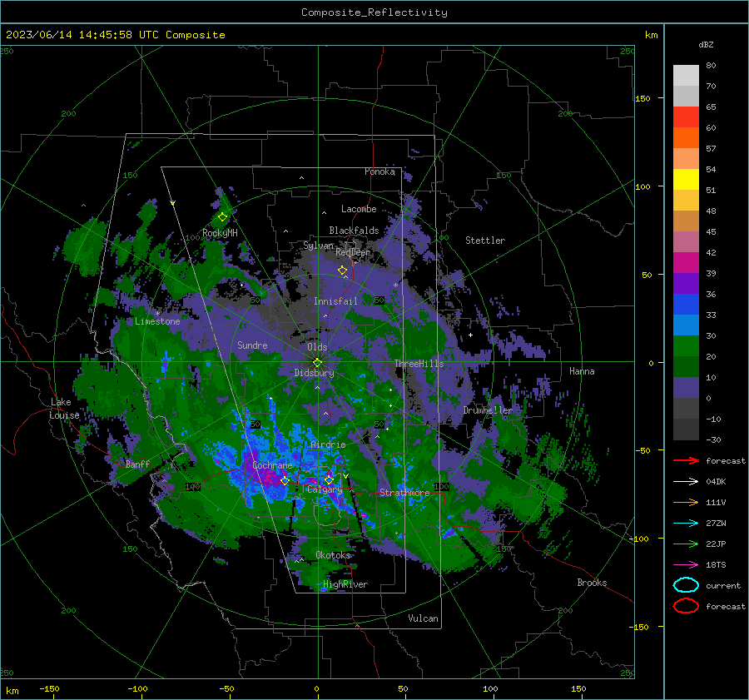The width and height of the screenshot is (749, 700).
Task: Click the magenta 18TS arrow icon
Action: [686, 565]
